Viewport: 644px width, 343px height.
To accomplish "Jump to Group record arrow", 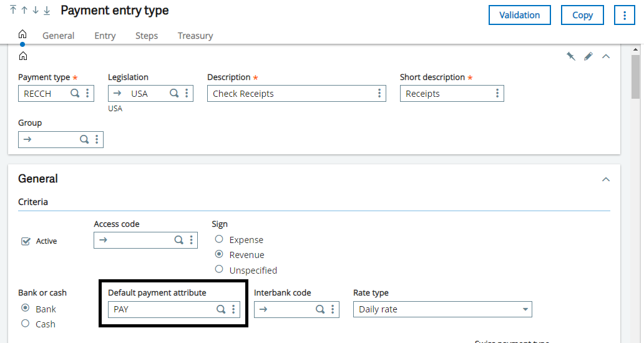I will tap(27, 139).
